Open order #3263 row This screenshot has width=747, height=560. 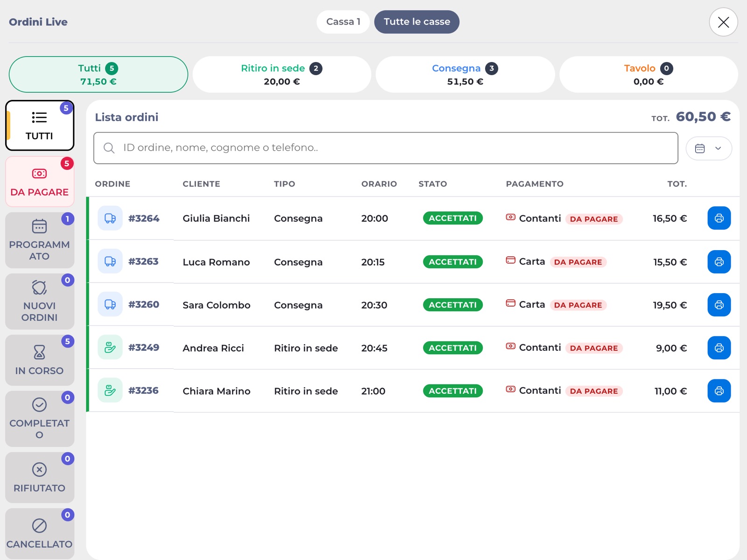coord(413,262)
